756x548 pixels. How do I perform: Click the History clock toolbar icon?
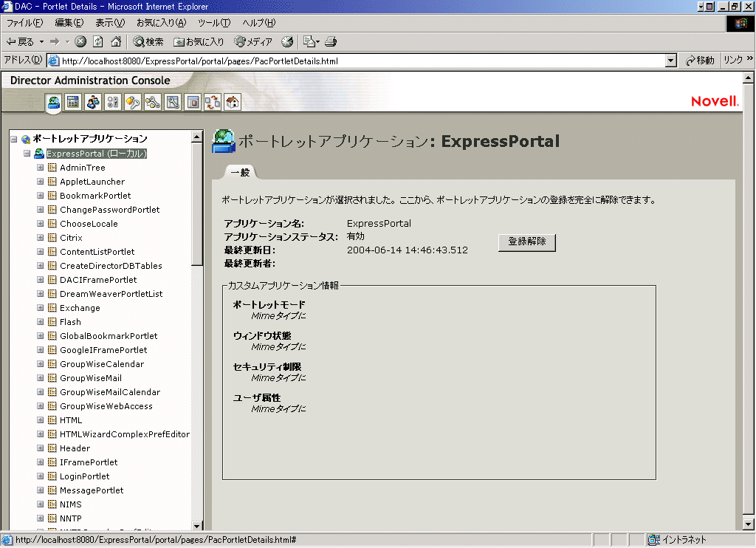287,42
